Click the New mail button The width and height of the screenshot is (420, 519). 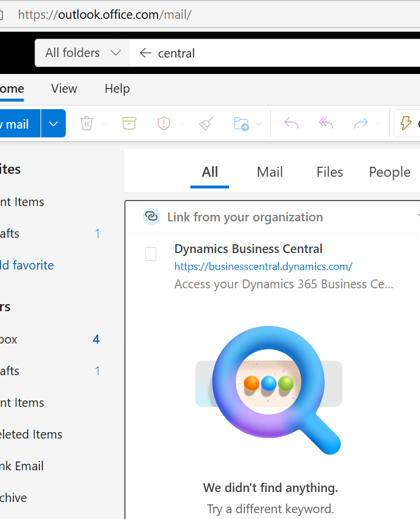[x=20, y=123]
